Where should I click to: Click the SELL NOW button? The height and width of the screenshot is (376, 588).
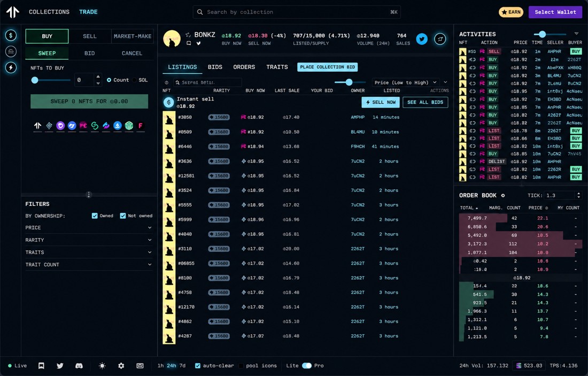pos(381,102)
